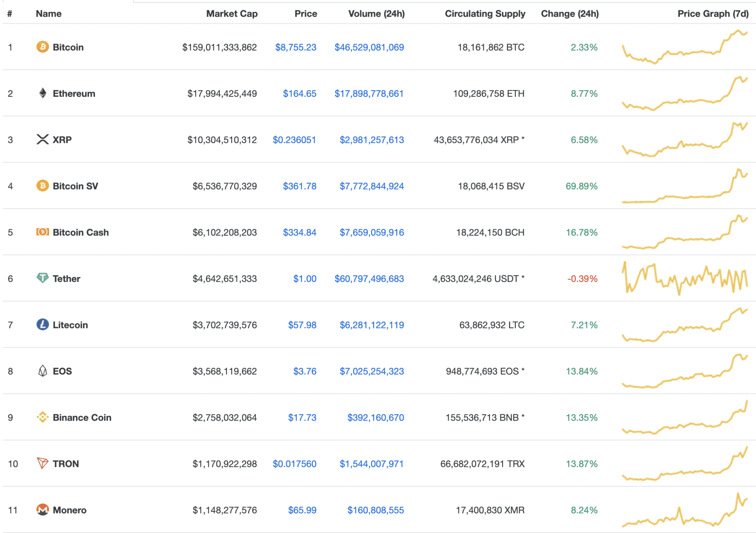Screen dimensions: 756x533
Task: Open Monero 7-day price graph
Action: [x=685, y=510]
